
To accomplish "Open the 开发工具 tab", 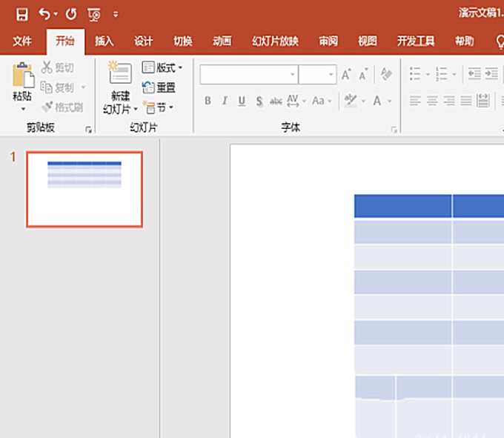I will tap(416, 42).
